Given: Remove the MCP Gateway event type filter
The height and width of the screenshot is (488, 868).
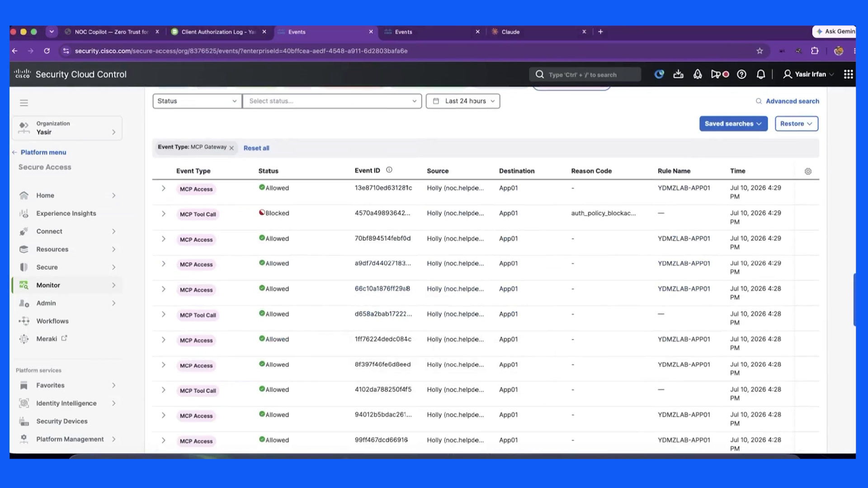Looking at the screenshot, I should (231, 148).
